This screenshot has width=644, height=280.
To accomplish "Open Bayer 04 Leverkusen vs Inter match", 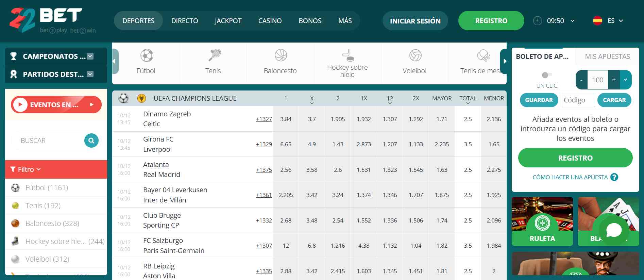I will [175, 195].
